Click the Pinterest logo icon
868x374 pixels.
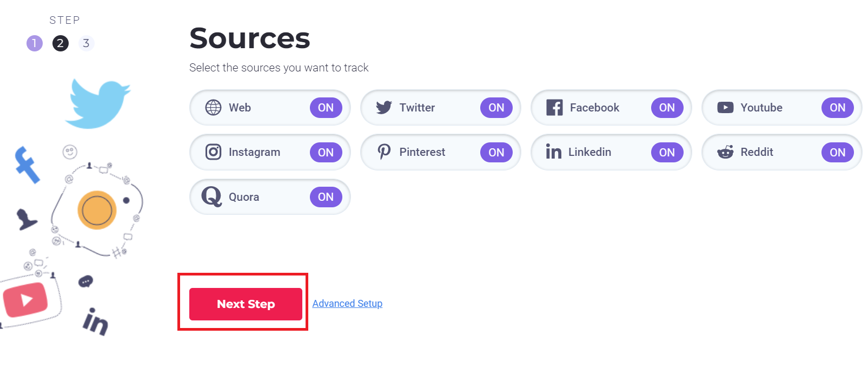(x=384, y=152)
